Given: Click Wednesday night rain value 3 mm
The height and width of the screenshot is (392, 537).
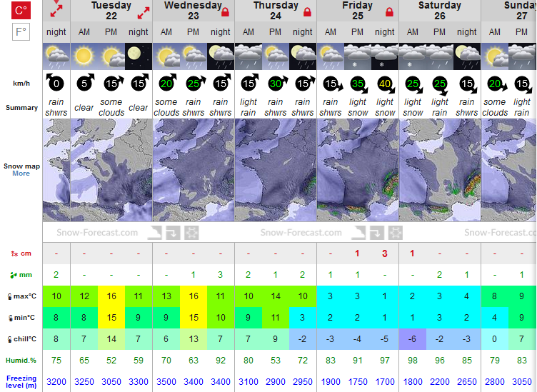Looking at the screenshot, I should (220, 275).
